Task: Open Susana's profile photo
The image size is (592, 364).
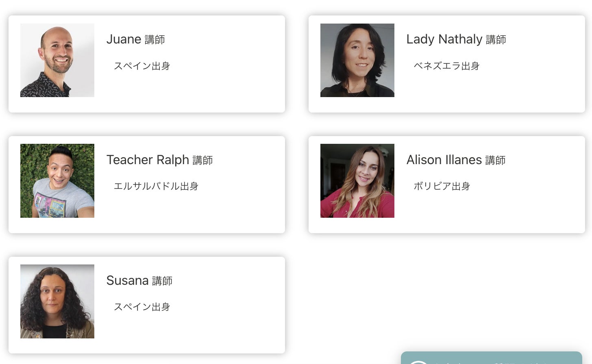Action: (x=57, y=301)
